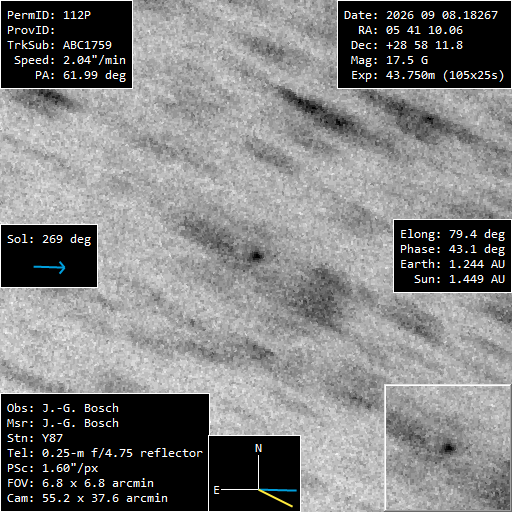Click the blue solar direction arrow
The width and height of the screenshot is (512, 512).
point(50,267)
